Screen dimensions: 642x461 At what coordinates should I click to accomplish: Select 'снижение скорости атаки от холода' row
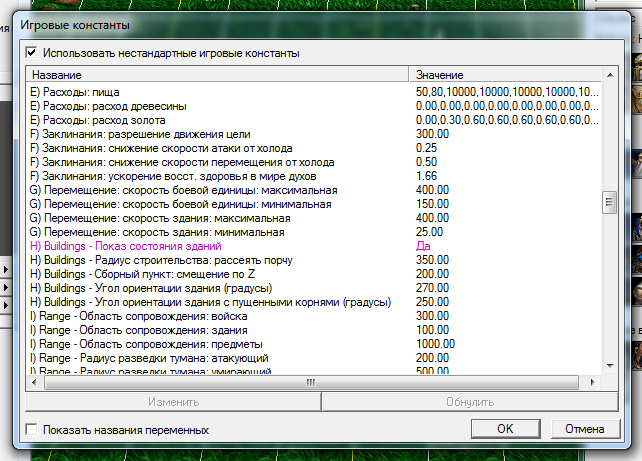click(x=314, y=148)
